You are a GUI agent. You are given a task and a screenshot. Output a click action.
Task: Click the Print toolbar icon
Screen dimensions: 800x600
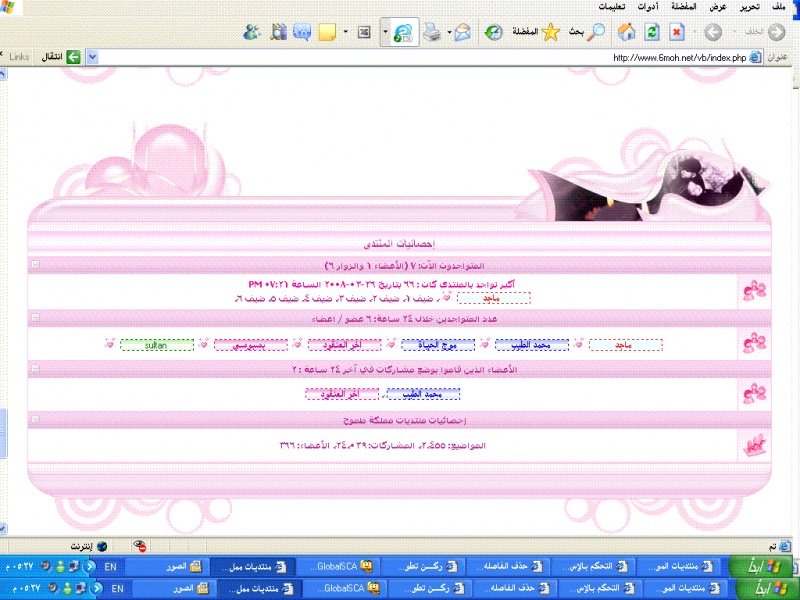click(431, 32)
